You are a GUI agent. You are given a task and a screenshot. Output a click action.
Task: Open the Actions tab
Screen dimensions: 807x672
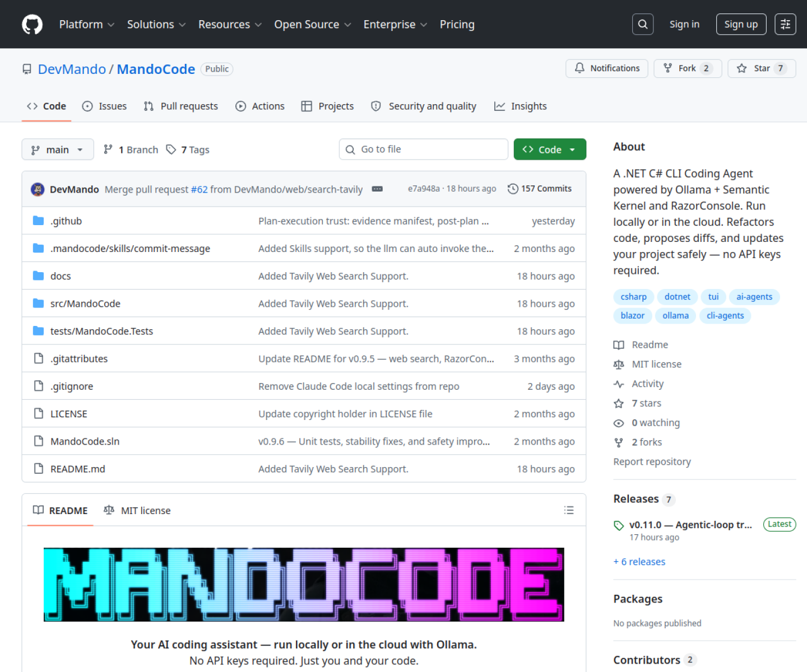(260, 106)
